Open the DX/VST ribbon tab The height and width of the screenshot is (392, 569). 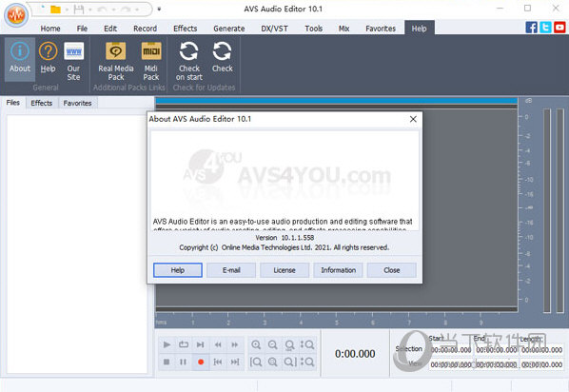point(274,29)
